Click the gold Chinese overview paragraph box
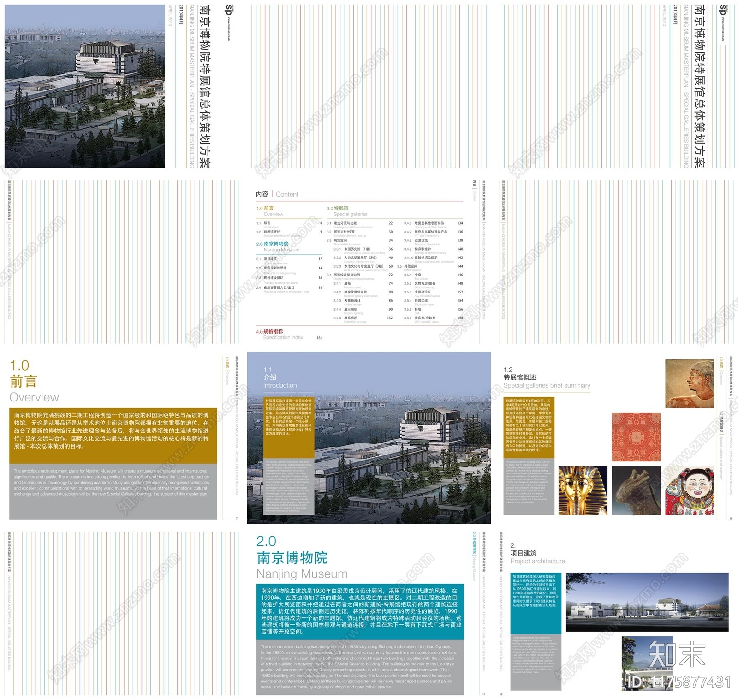The height and width of the screenshot is (700, 738). tap(113, 436)
